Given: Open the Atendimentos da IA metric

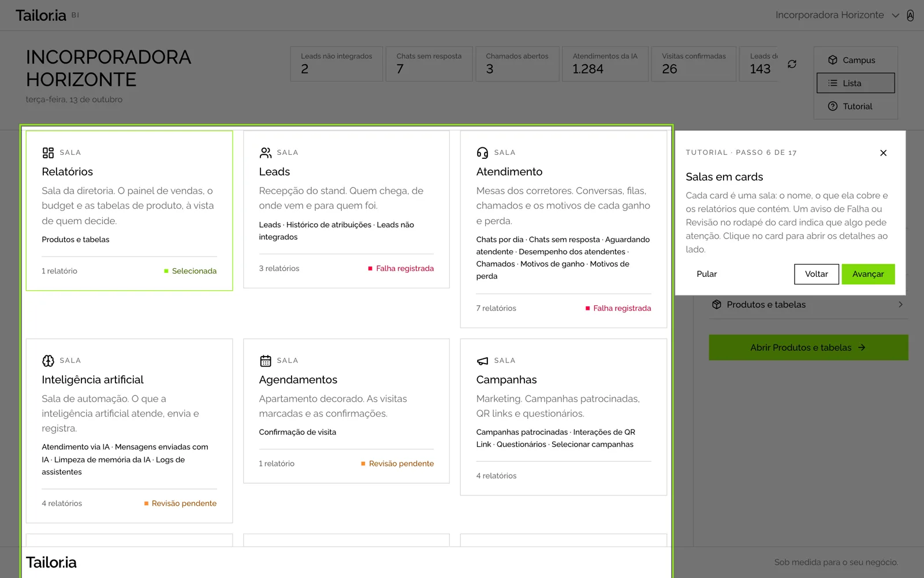Looking at the screenshot, I should (605, 64).
